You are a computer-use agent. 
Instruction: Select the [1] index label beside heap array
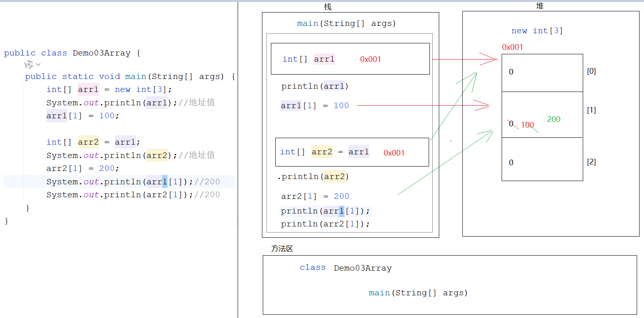(x=591, y=110)
